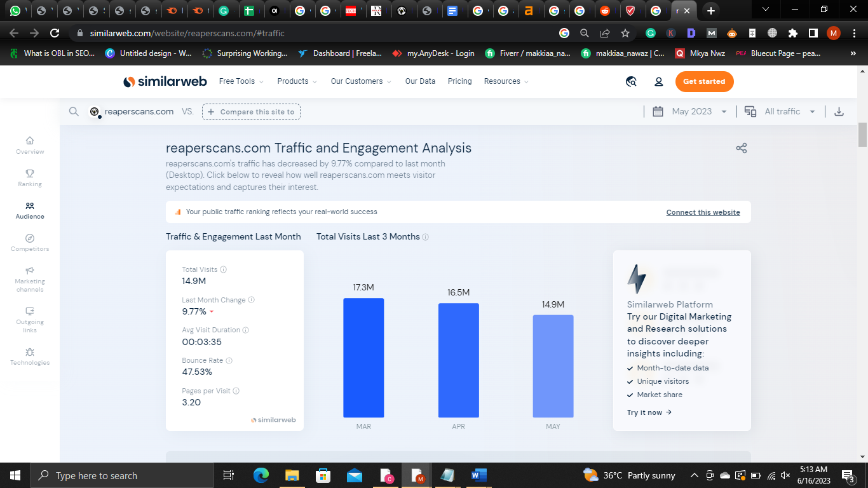Expand the Products menu
The image size is (868, 488).
point(297,81)
